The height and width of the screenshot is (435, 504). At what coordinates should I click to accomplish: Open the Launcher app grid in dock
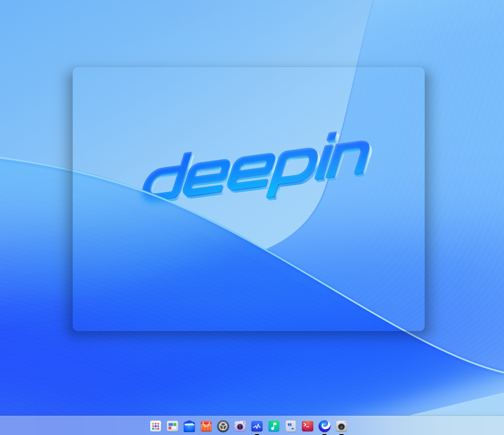point(155,426)
